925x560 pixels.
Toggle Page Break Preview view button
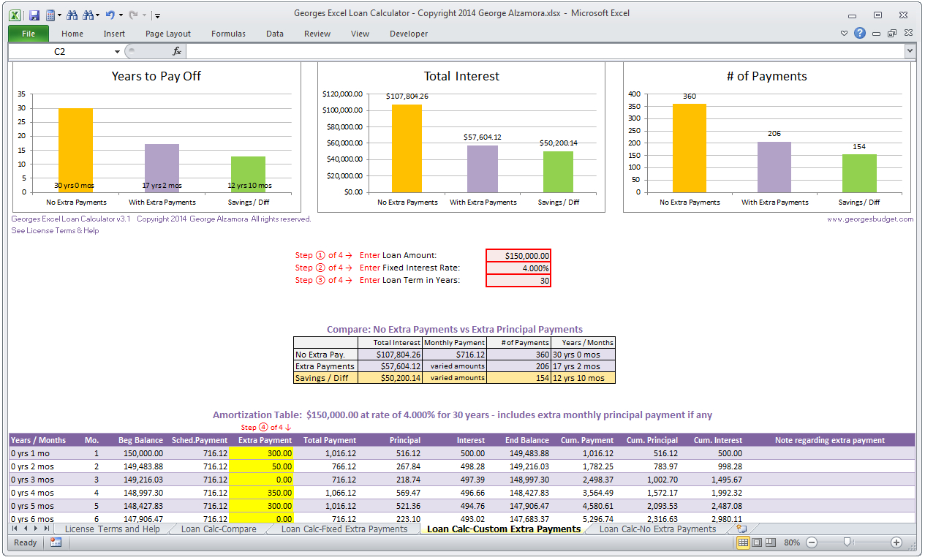tap(770, 542)
